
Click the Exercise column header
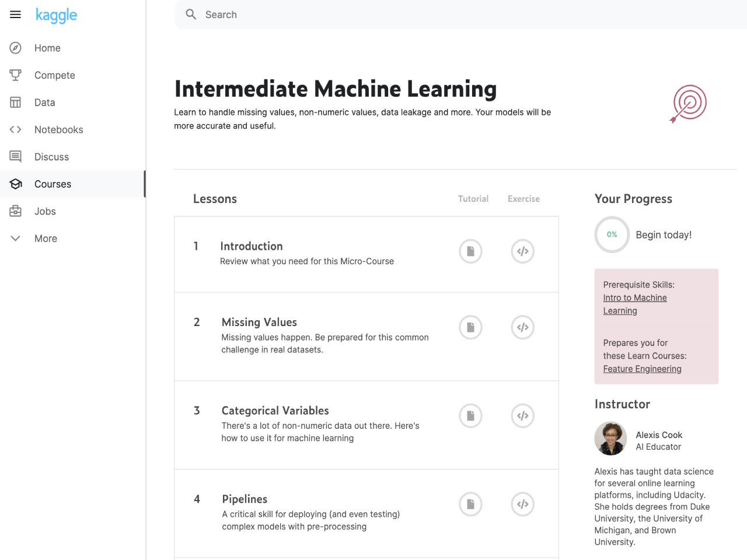tap(523, 199)
